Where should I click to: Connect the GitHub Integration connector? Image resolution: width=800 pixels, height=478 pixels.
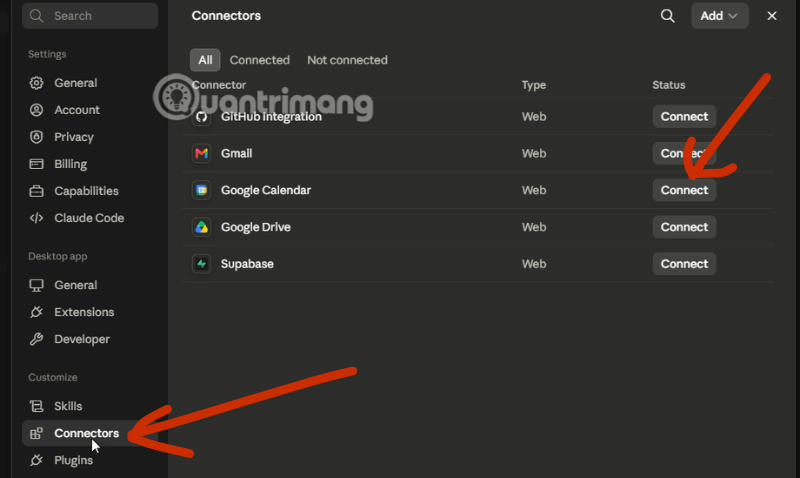(x=684, y=117)
